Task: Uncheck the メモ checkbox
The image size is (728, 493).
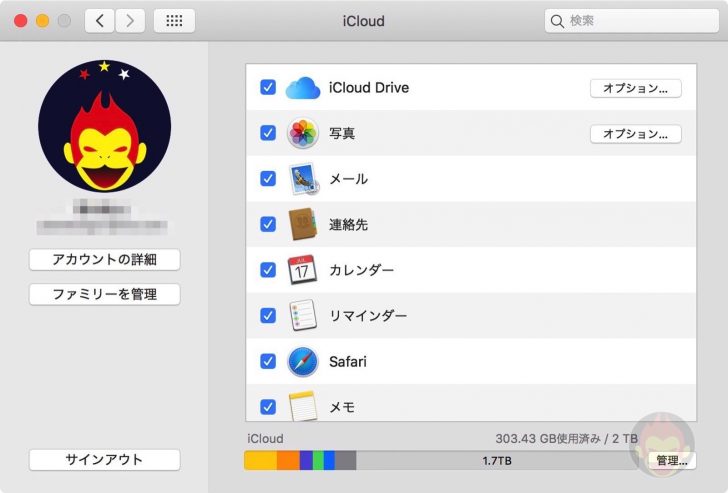Action: coord(268,407)
